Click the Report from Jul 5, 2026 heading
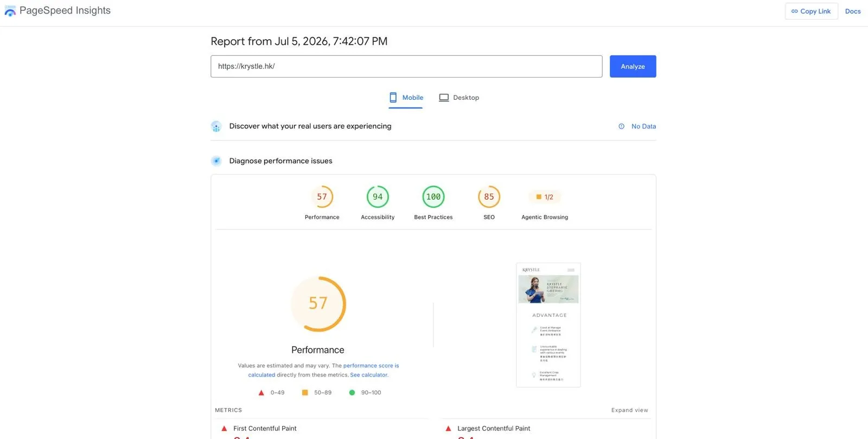 pyautogui.click(x=299, y=41)
